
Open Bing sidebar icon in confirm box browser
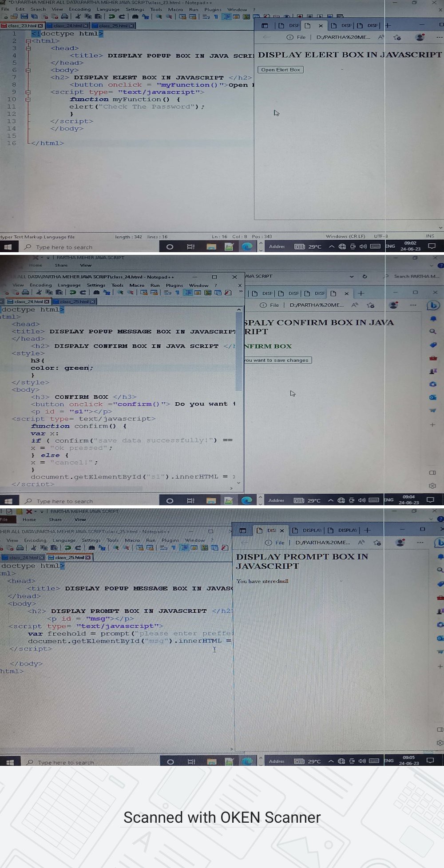click(x=433, y=305)
